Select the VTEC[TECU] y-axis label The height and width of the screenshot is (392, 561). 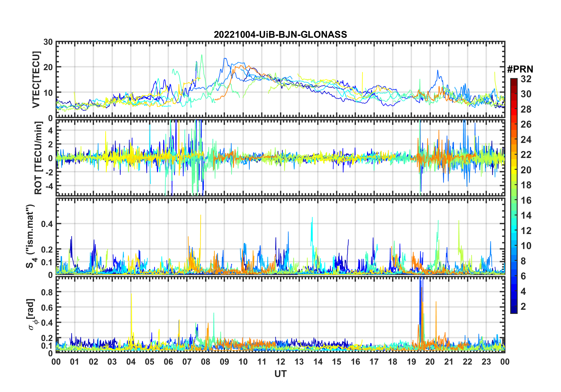36,80
